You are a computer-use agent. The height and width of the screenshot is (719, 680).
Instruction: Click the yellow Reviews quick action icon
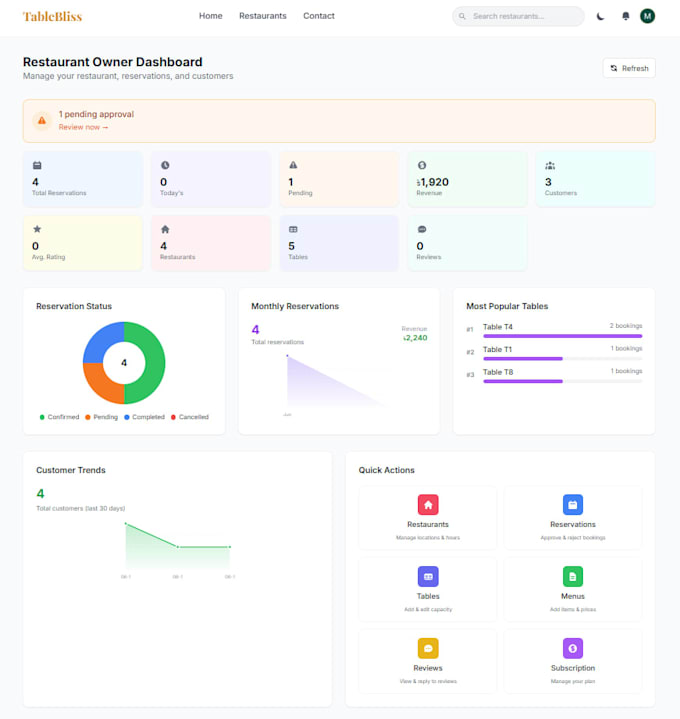click(428, 648)
